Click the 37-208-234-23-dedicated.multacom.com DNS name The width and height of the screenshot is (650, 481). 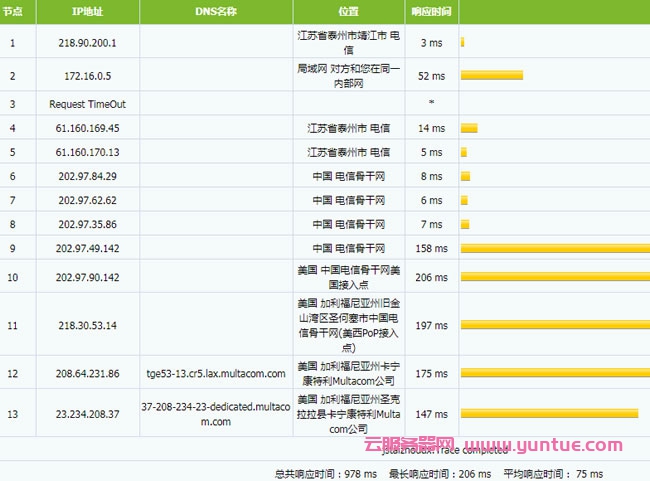[x=216, y=414]
